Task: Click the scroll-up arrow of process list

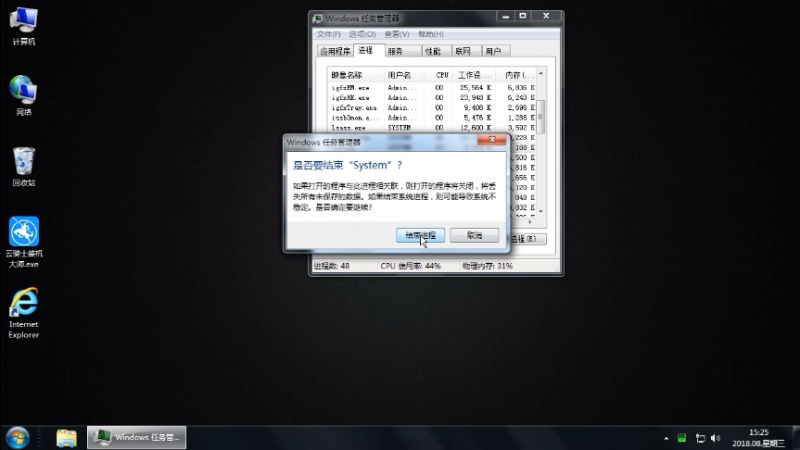Action: click(541, 74)
